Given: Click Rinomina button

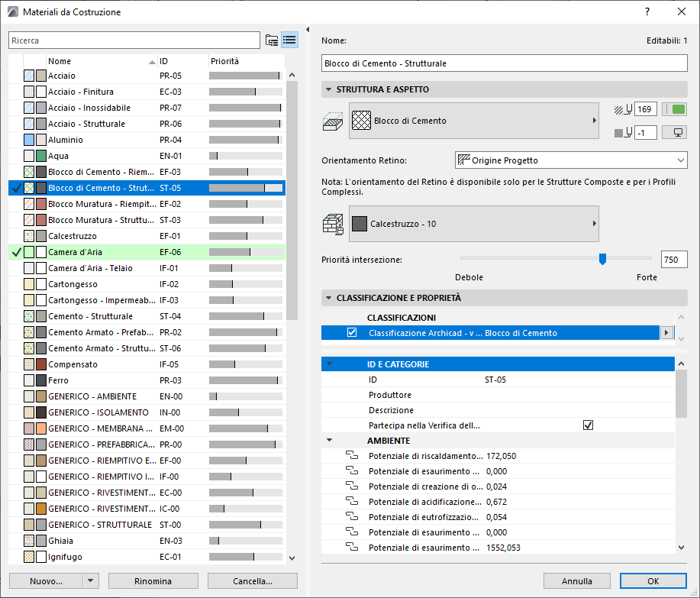Looking at the screenshot, I should 153,581.
